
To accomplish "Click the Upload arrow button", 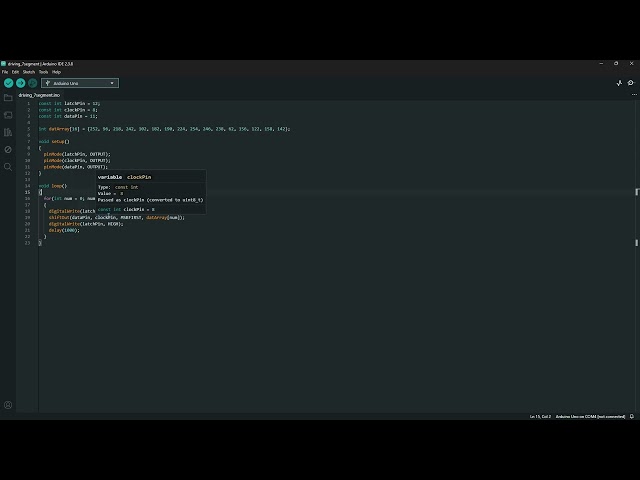I will [x=20, y=83].
